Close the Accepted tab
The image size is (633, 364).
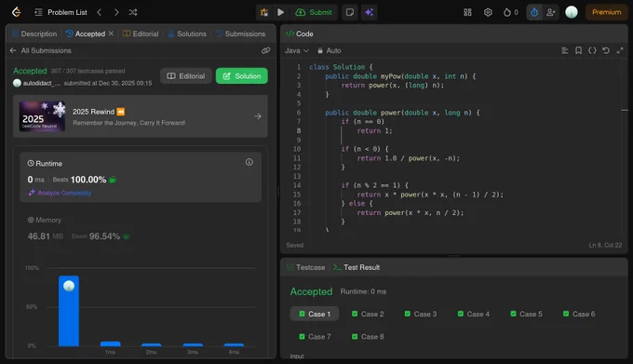[111, 34]
